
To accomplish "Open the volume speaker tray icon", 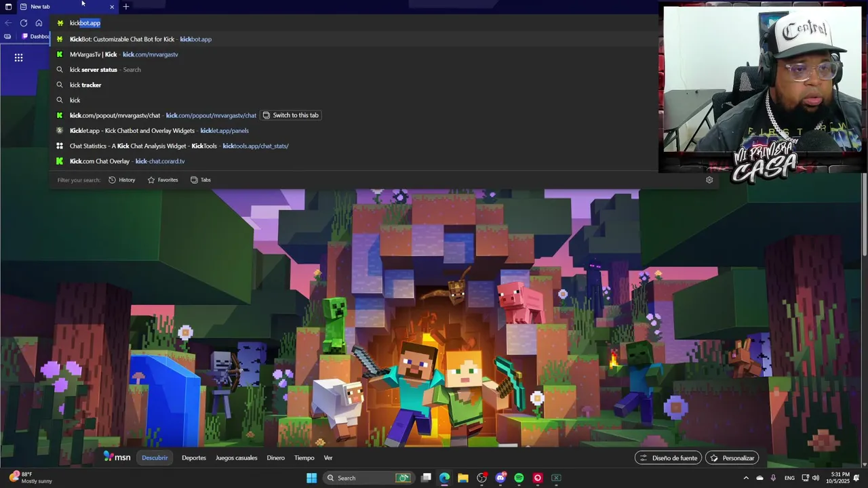I will tap(816, 478).
